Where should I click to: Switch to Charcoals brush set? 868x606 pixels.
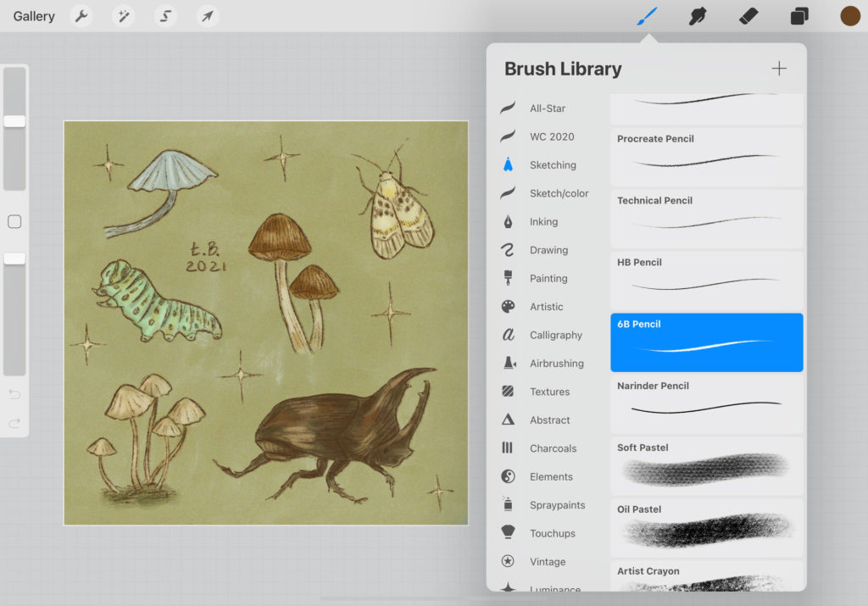tap(553, 448)
